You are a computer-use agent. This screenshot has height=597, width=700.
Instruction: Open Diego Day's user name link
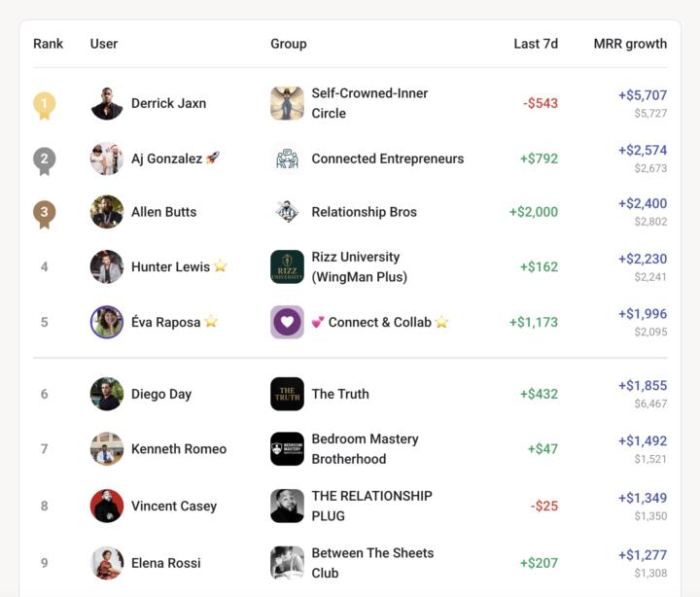click(x=161, y=394)
